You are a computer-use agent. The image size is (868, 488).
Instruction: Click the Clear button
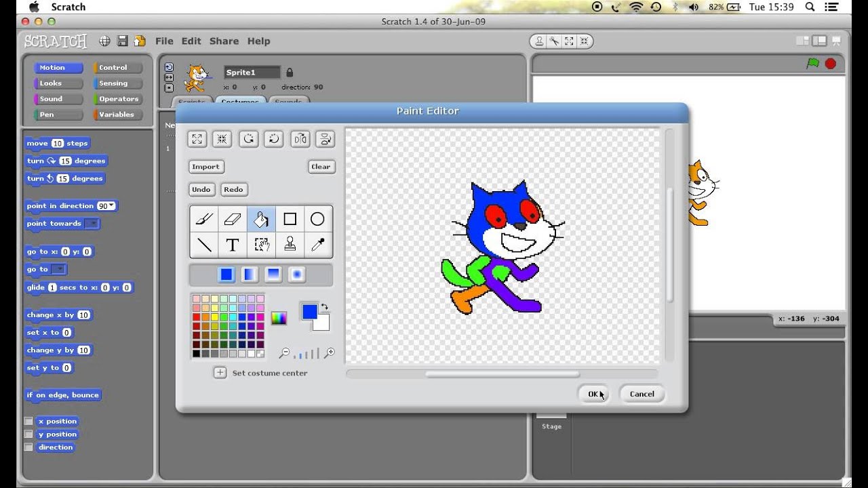click(321, 167)
